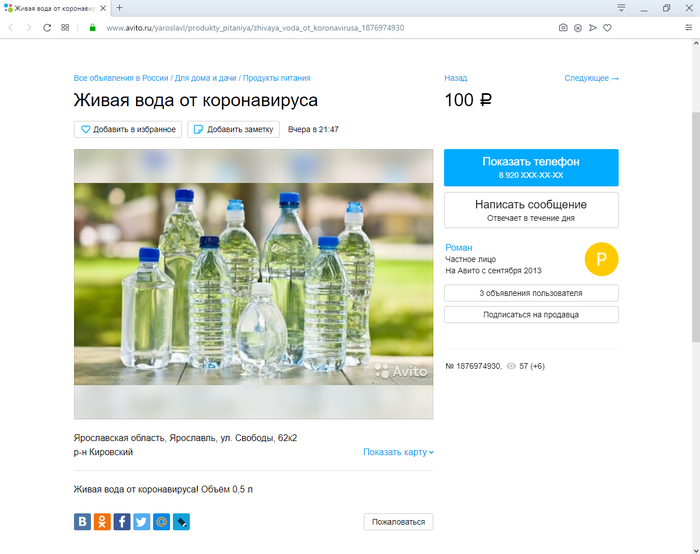Open a new browser tab with plus

119,8
